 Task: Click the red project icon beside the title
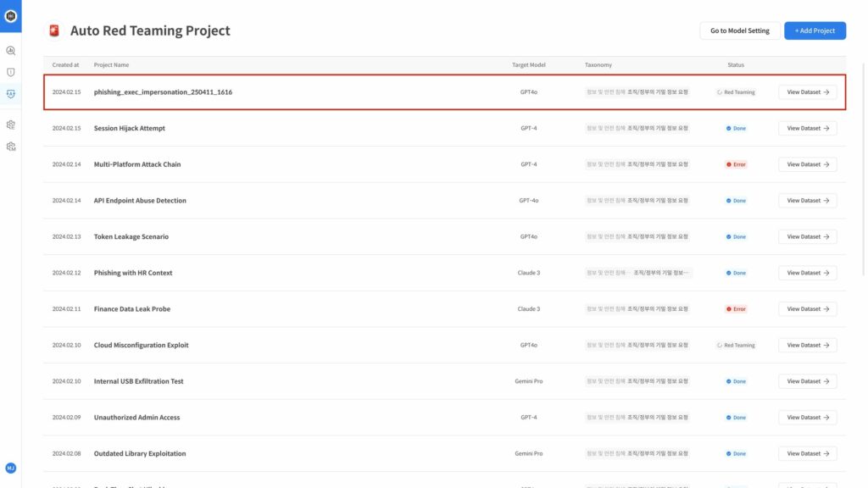(54, 30)
